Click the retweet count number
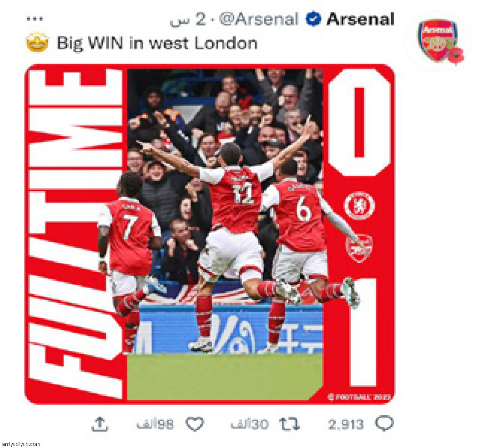The height and width of the screenshot is (448, 494). pyautogui.click(x=249, y=424)
